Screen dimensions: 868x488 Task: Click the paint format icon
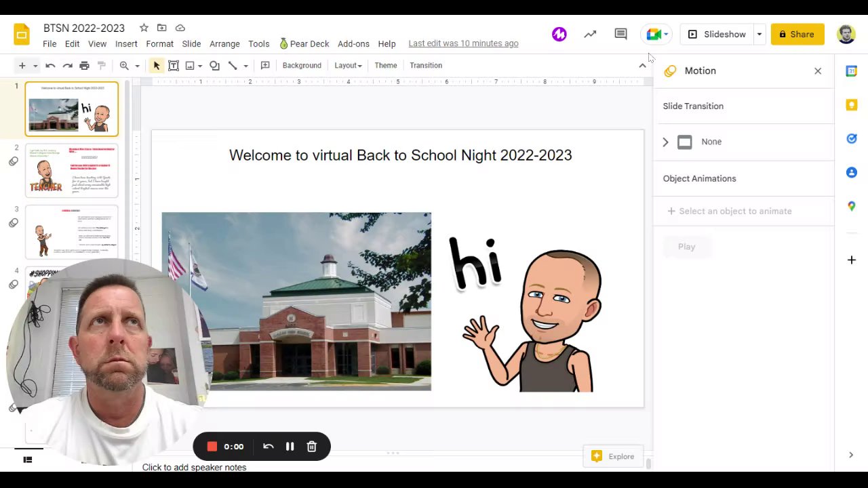tap(102, 65)
